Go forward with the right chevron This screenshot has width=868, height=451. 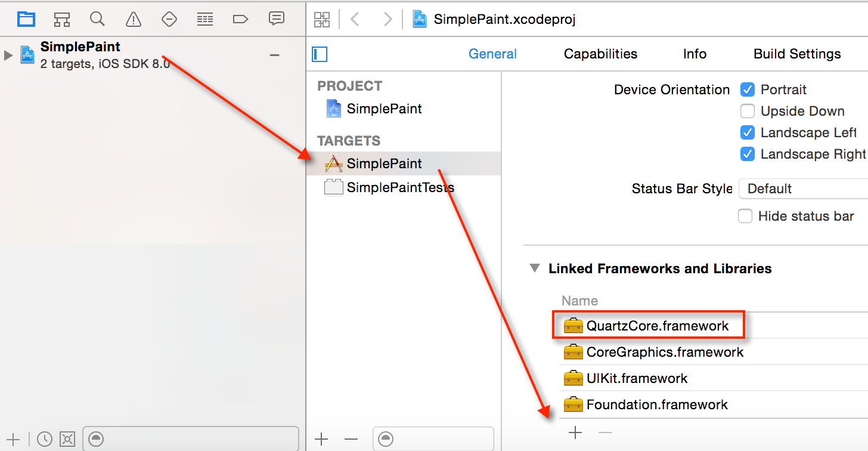388,19
